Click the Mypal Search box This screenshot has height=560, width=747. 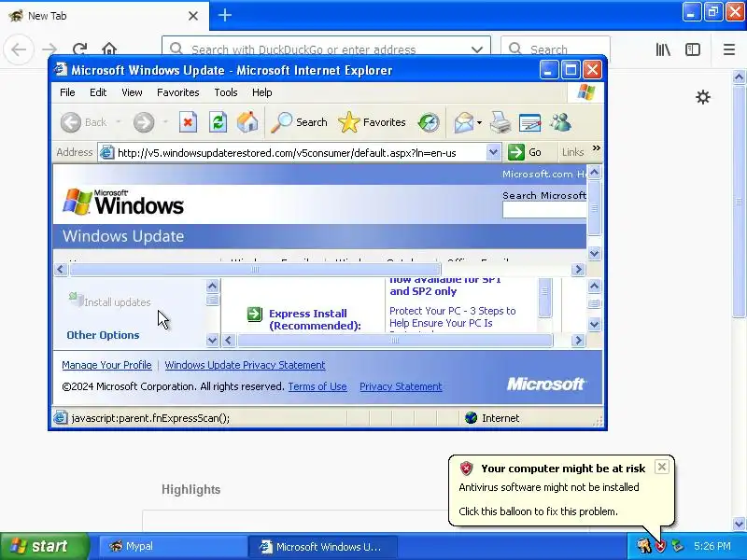556,49
